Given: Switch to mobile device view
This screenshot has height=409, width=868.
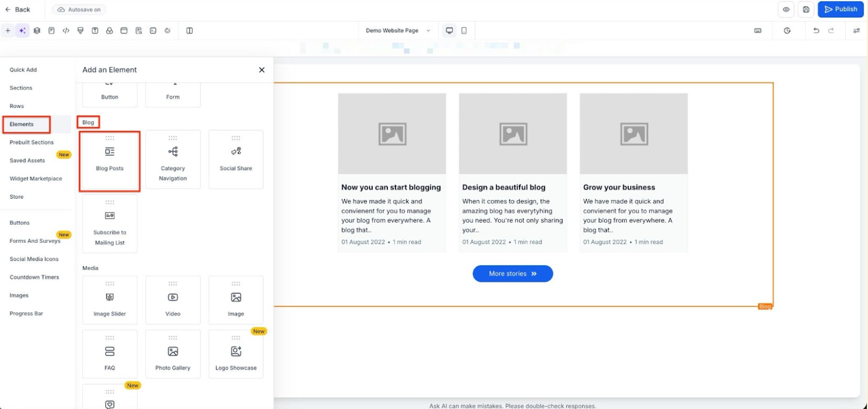Looking at the screenshot, I should [x=464, y=31].
